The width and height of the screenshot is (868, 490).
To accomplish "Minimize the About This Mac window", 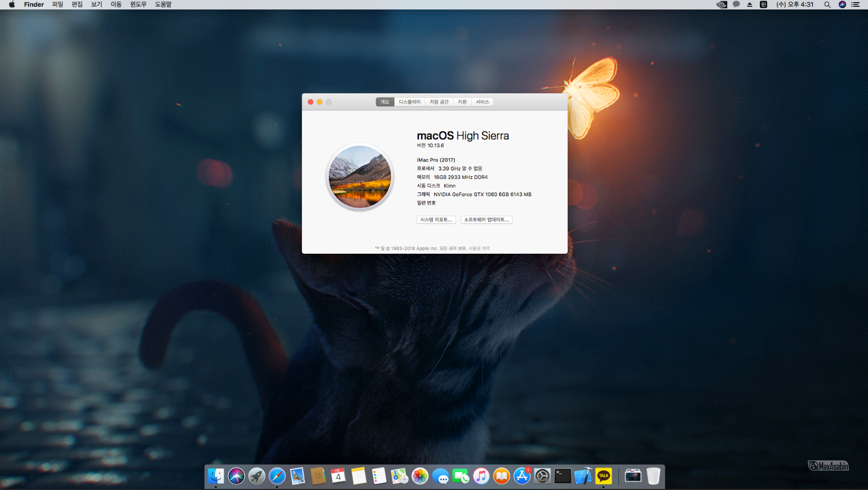I will (x=320, y=102).
